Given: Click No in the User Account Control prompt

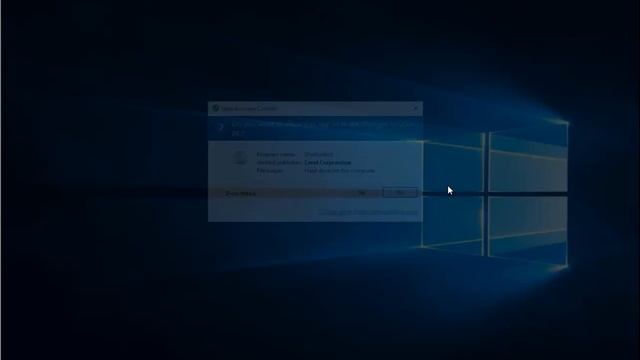Looking at the screenshot, I should click(x=400, y=193).
